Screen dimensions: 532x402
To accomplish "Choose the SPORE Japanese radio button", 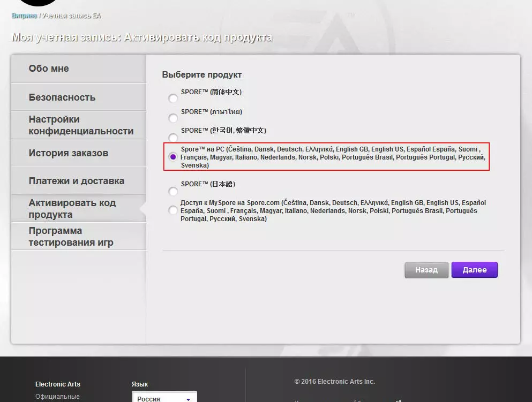I will (173, 192).
